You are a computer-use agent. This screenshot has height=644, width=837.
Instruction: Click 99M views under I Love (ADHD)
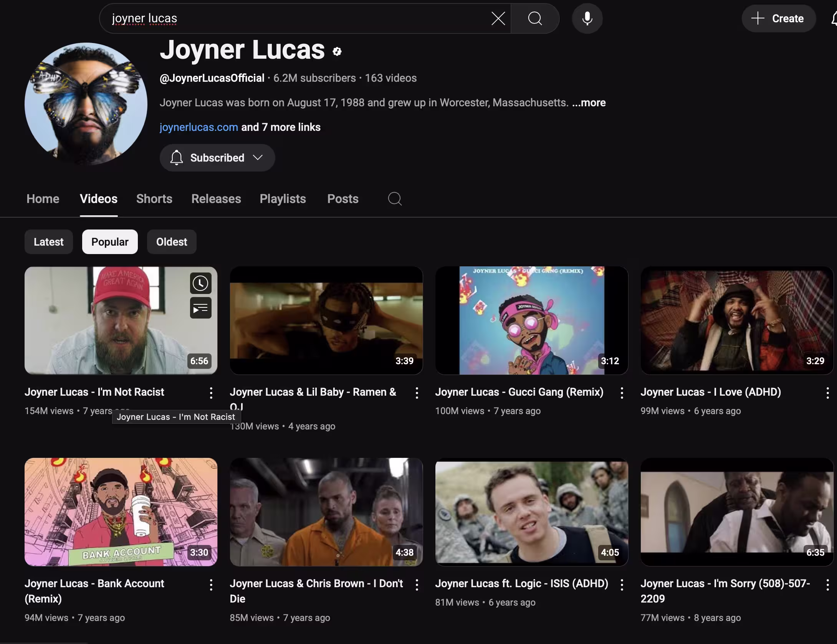click(662, 411)
